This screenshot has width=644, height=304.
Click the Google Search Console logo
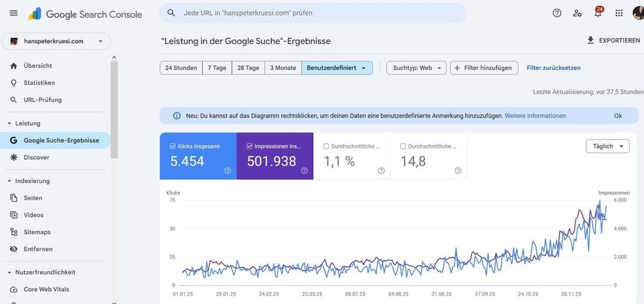(85, 14)
